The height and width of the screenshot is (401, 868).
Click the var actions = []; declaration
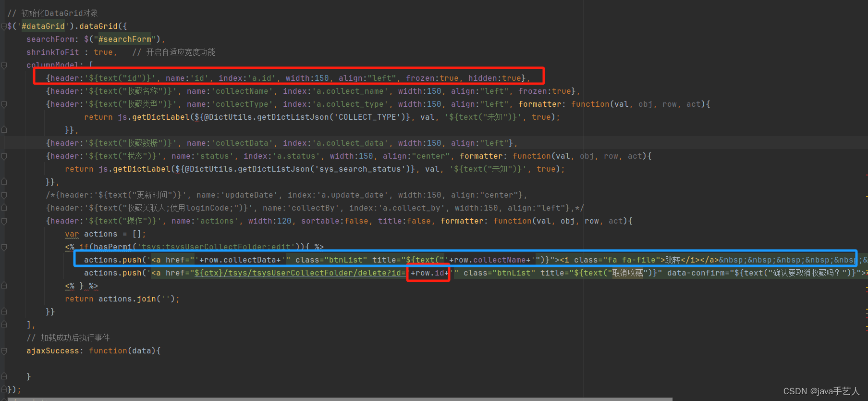click(106, 234)
